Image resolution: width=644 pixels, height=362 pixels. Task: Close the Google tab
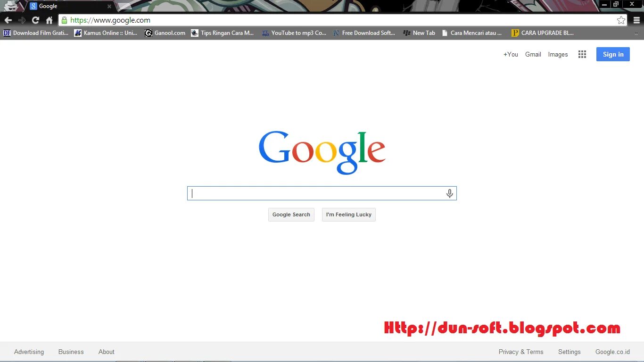(x=109, y=7)
